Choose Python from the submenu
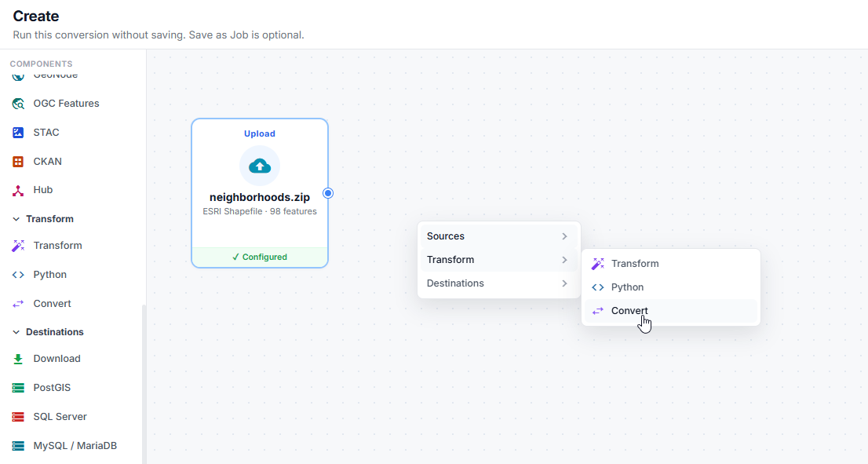 (671, 287)
